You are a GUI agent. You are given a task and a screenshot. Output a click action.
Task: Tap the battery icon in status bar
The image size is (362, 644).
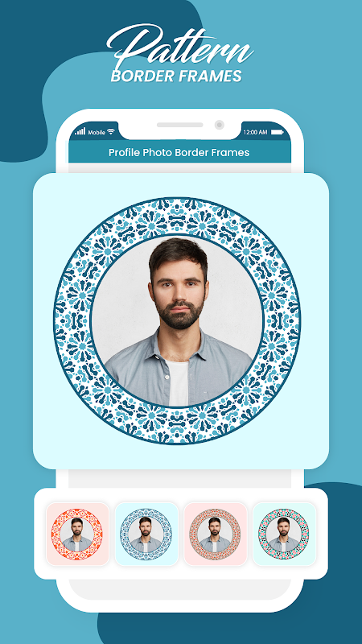(277, 132)
